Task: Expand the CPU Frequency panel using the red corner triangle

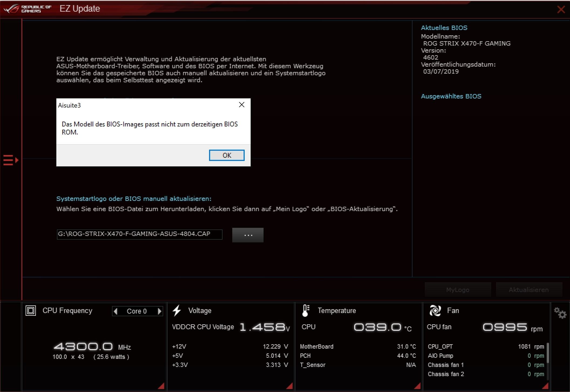Action: point(161,386)
